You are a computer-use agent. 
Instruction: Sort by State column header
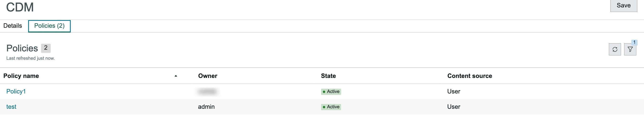[x=328, y=76]
